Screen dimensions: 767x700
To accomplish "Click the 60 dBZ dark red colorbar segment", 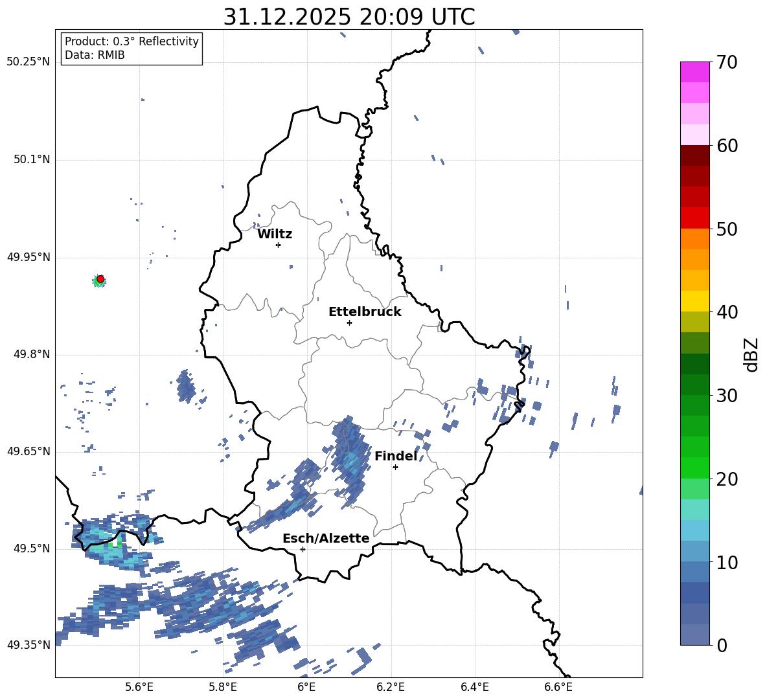I will tap(694, 155).
